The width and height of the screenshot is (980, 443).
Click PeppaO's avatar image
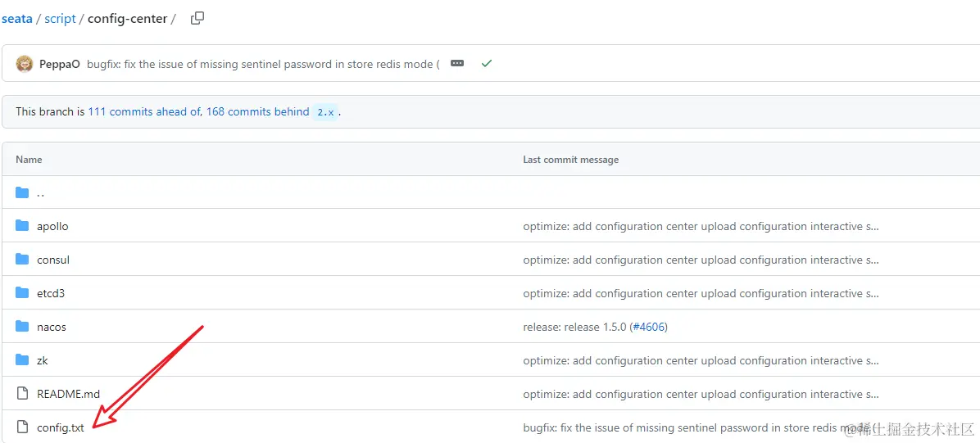(25, 64)
